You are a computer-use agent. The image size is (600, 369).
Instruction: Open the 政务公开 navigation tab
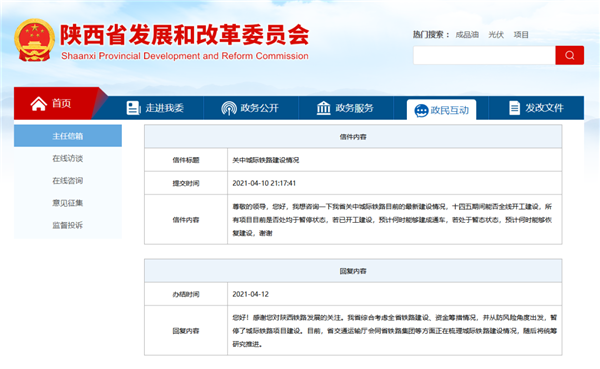coord(251,108)
